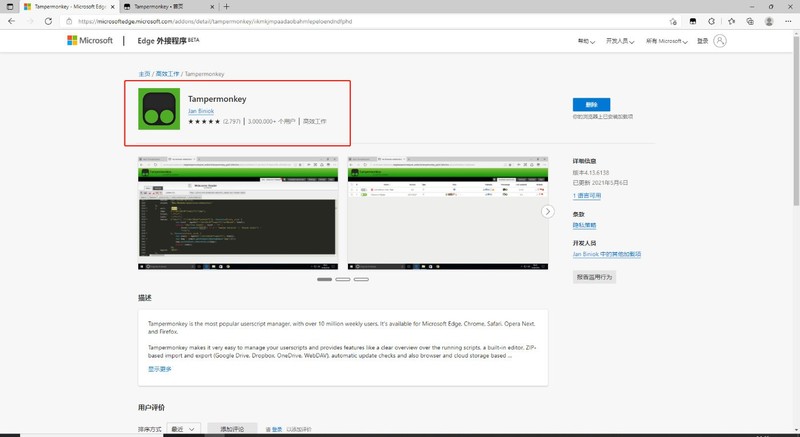Image resolution: width=800 pixels, height=437 pixels.
Task: Select the second carousel page indicator
Action: tap(343, 279)
